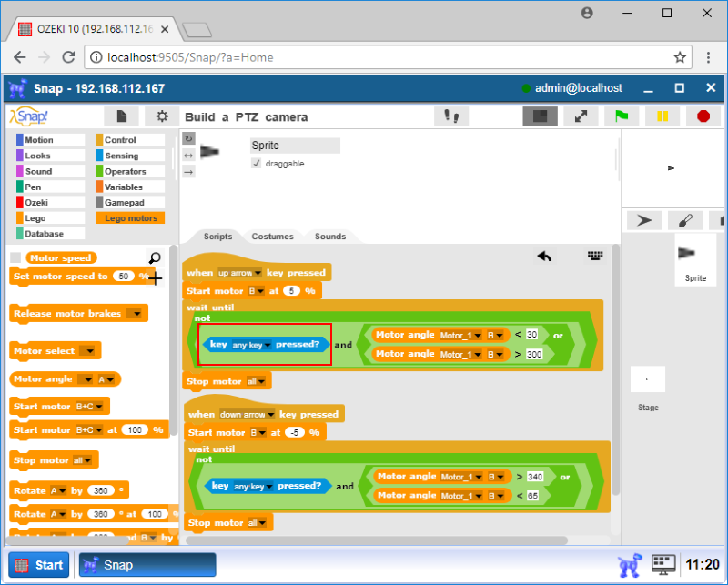Paint a new sprite brush icon

[x=685, y=220]
